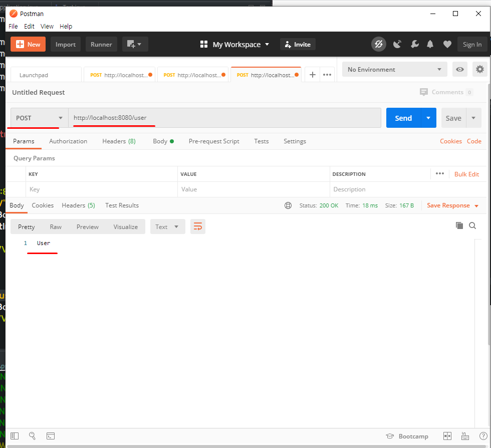Select the Pretty view option
The image size is (491, 448).
26,227
